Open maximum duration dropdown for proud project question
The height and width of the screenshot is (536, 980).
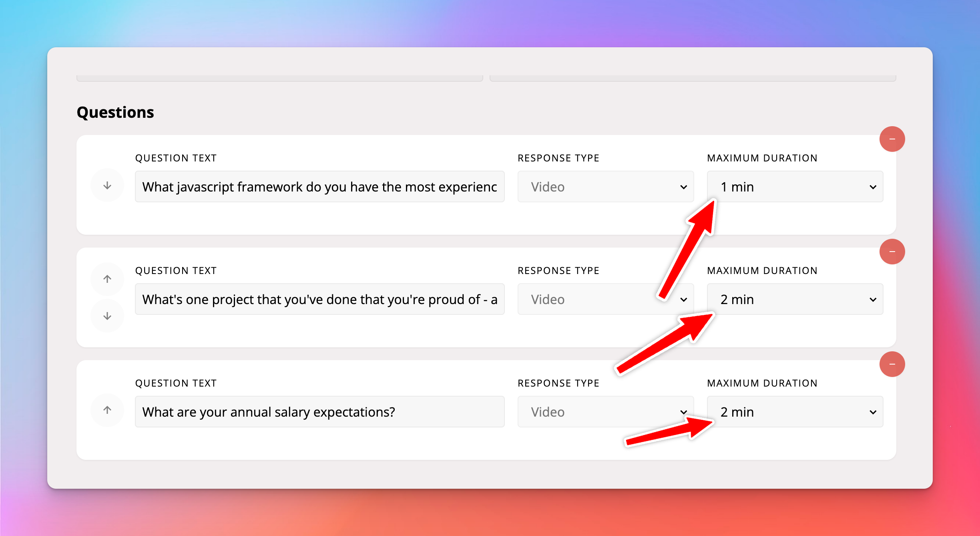coord(795,299)
